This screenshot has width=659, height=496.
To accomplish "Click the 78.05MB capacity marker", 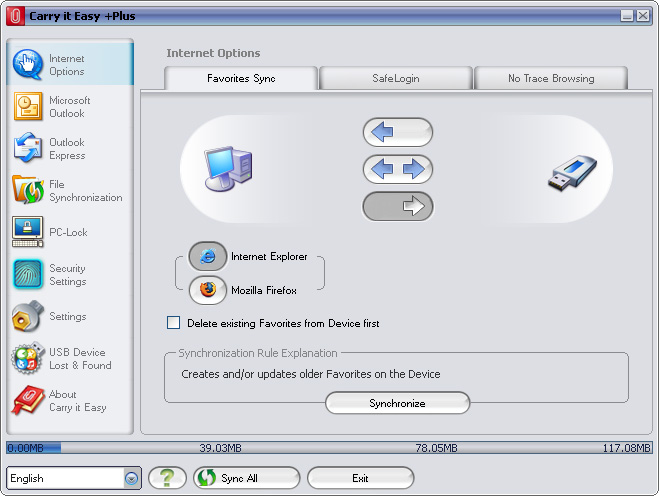I will point(436,448).
